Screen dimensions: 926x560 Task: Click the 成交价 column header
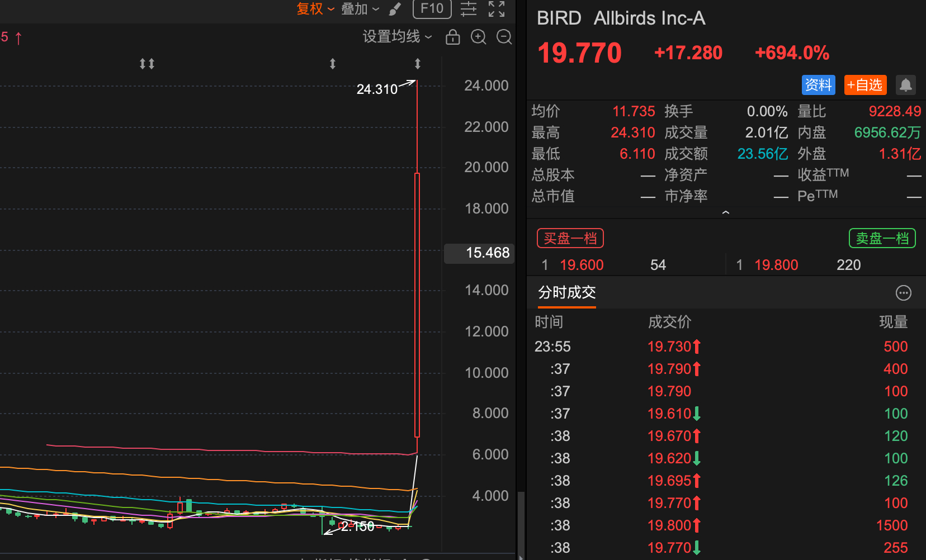[x=669, y=322]
